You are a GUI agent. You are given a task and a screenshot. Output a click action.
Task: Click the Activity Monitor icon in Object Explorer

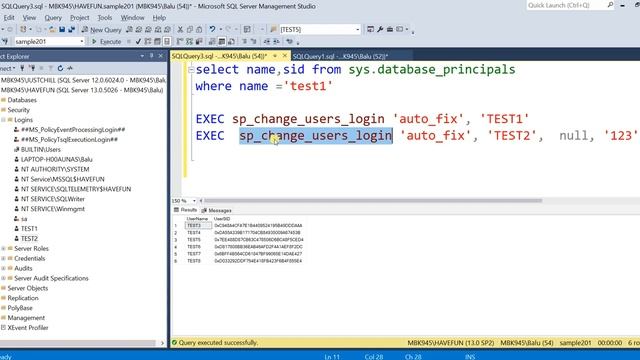[x=70, y=68]
